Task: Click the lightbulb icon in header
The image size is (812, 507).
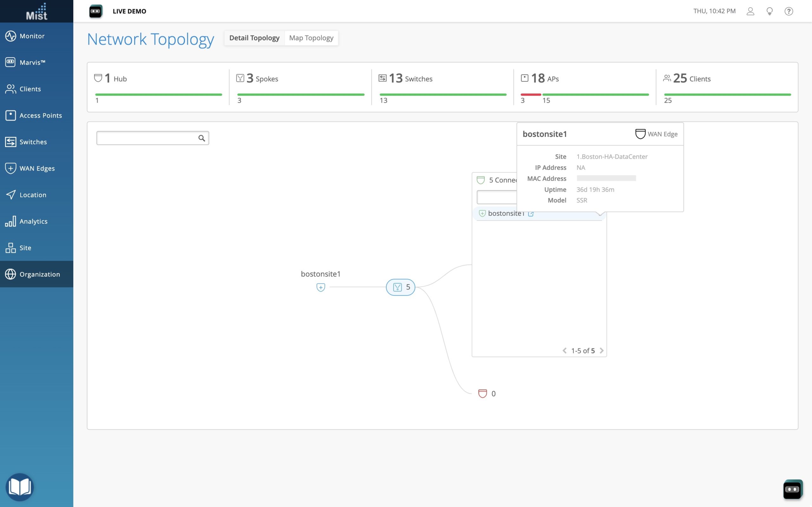Action: pos(769,11)
